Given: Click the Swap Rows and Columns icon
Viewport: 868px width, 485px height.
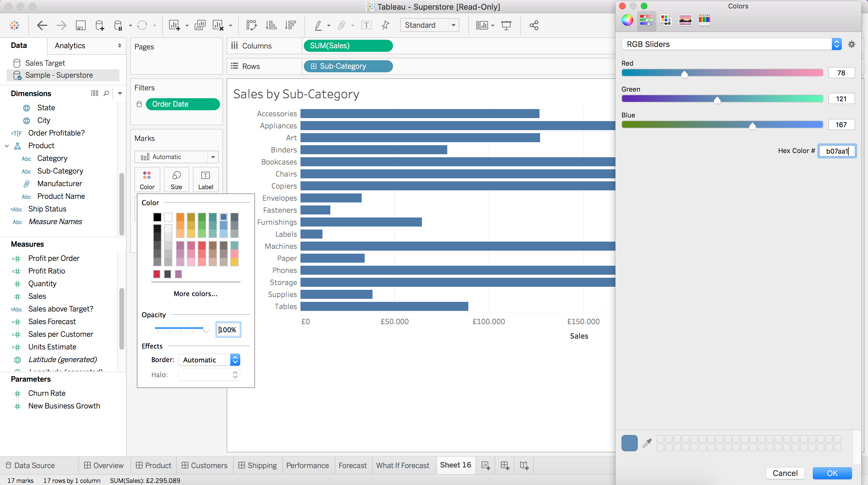Looking at the screenshot, I should (x=251, y=25).
